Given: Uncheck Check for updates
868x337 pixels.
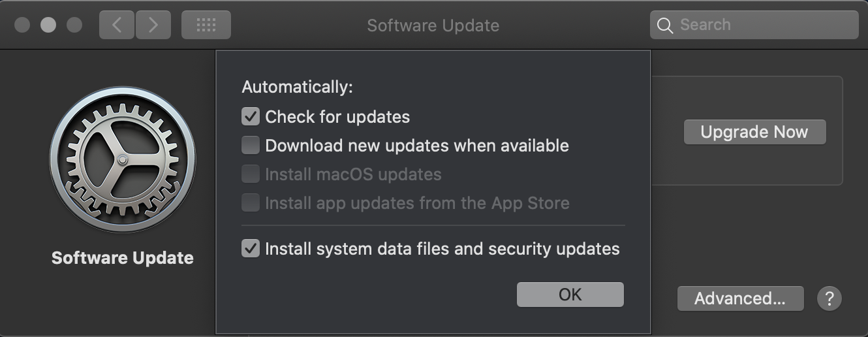Looking at the screenshot, I should [x=251, y=117].
